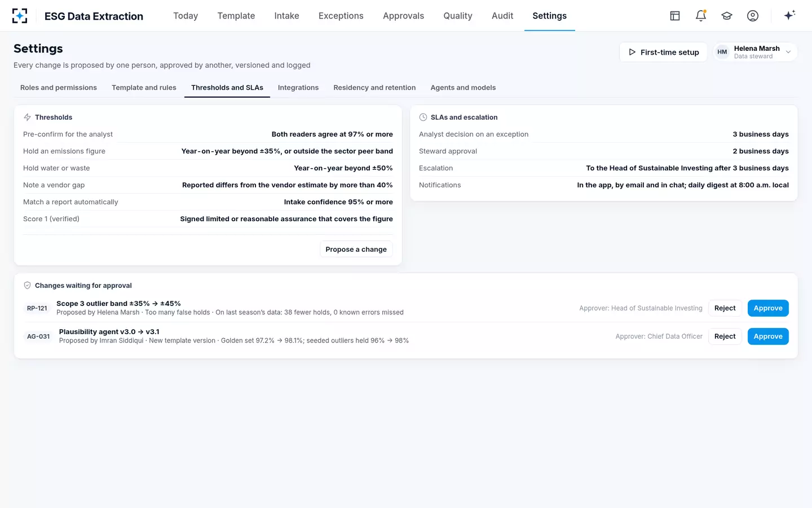This screenshot has width=812, height=508.
Task: Click the AG-031 change ID badge
Action: (x=38, y=336)
